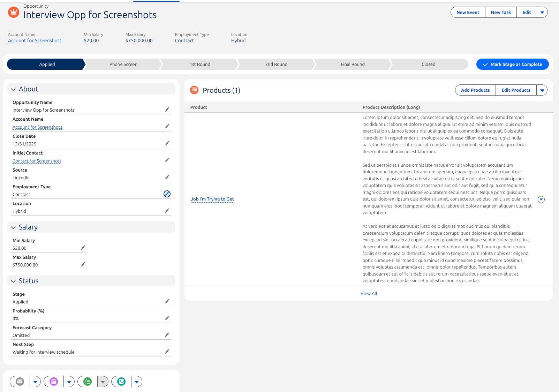Click pencil icon to edit Max Salary

[x=83, y=264]
